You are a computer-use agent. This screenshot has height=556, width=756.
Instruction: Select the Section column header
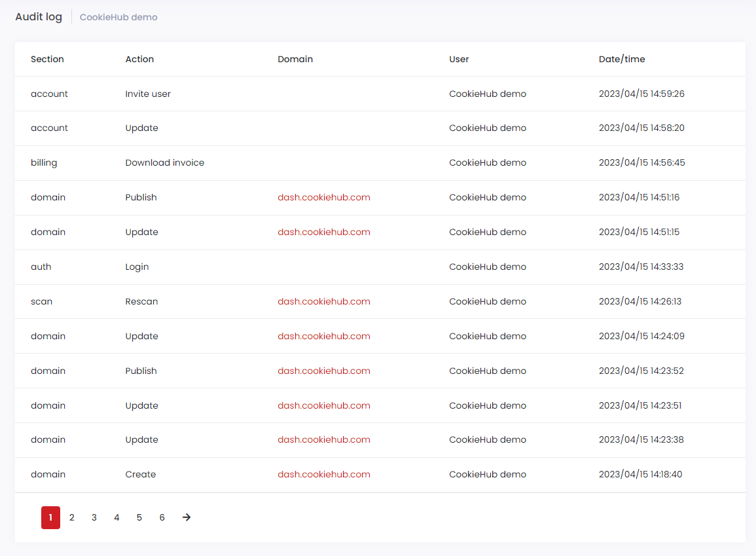(x=47, y=59)
